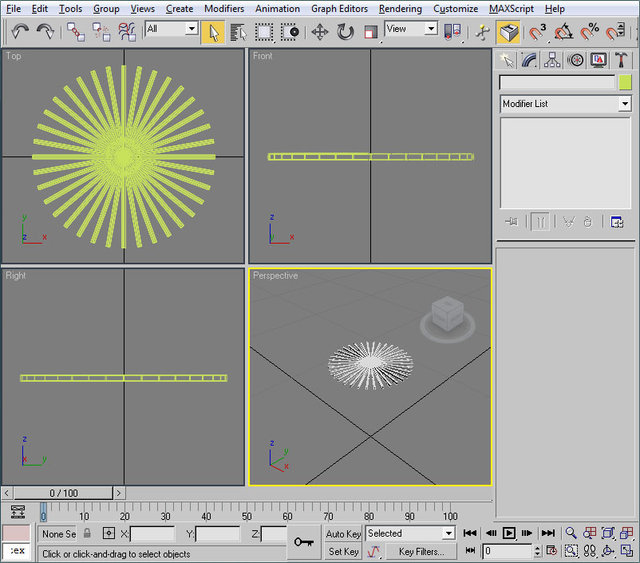Select the Select and Rotate tool

click(x=345, y=32)
